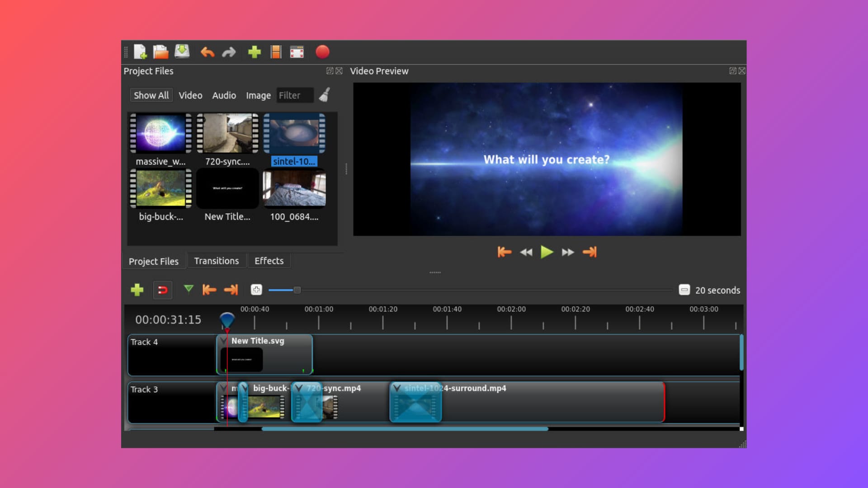Select the New Title file thumbnail
The height and width of the screenshot is (488, 868).
click(x=227, y=188)
